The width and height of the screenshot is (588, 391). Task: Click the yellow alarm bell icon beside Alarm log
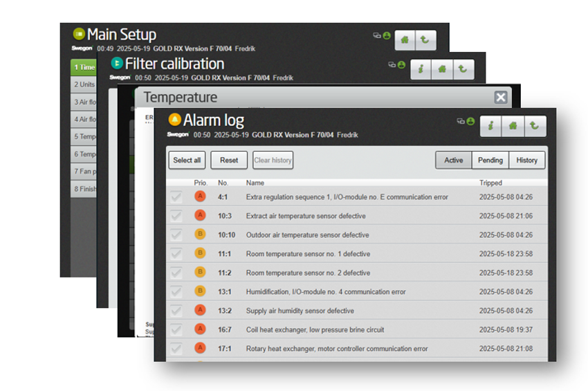[x=175, y=120]
